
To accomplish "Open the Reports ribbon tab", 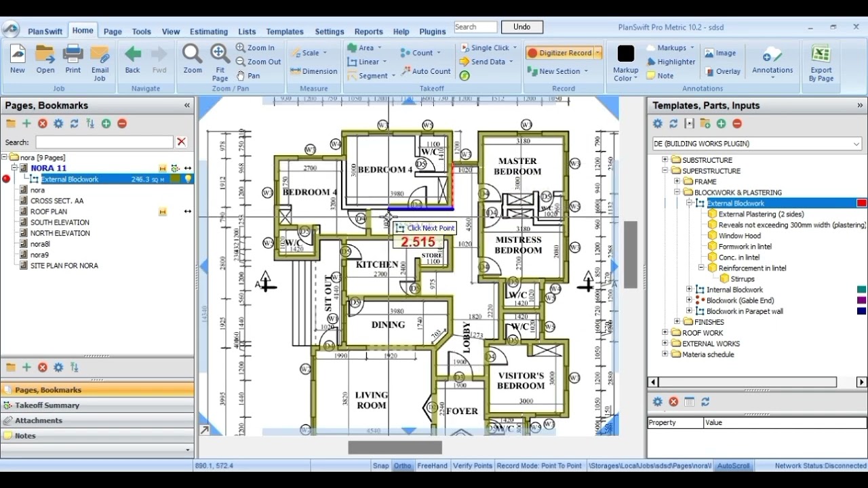I will 369,31.
